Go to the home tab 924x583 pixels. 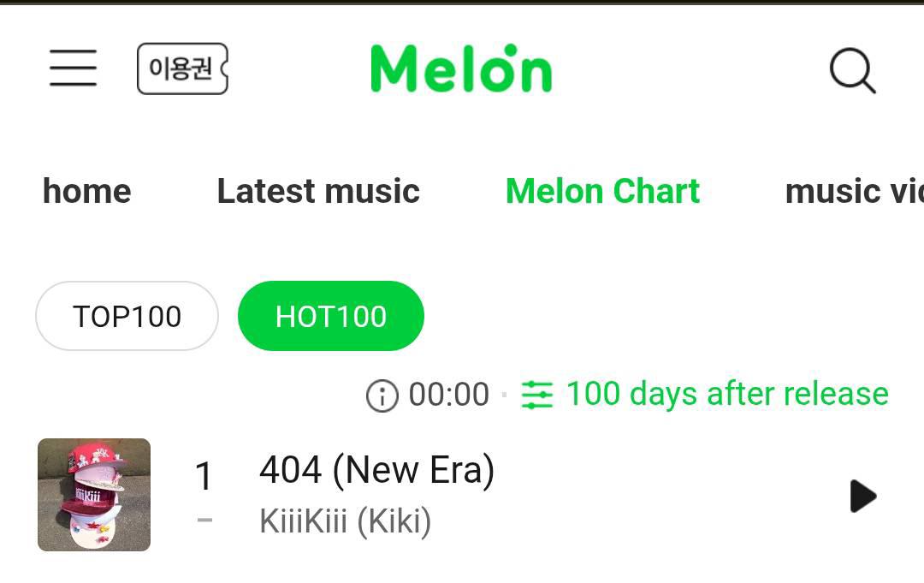[87, 191]
